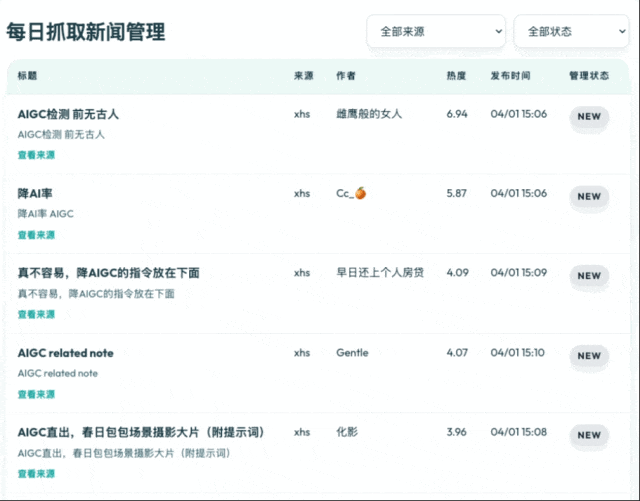Click 查看来源 link under 降AI率
The width and height of the screenshot is (640, 501).
point(36,235)
